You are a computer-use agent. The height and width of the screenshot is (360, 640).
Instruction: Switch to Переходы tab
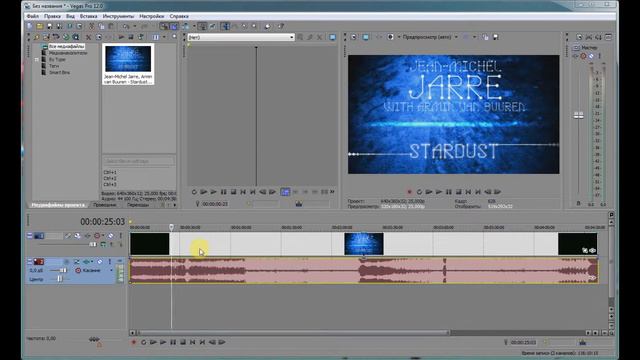[x=138, y=205]
